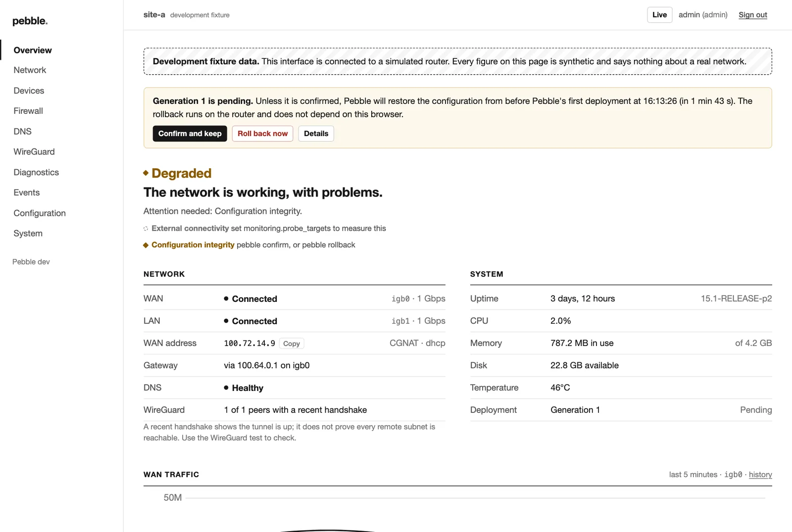This screenshot has height=532, width=792.
Task: Click the disk value 22.8 GB available
Action: pyautogui.click(x=585, y=365)
